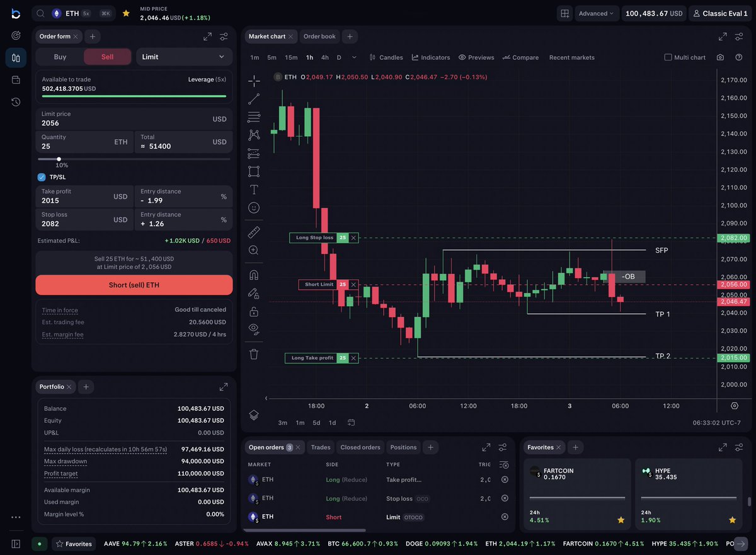This screenshot has width=756, height=555.
Task: Select the Sell side toggle
Action: click(x=108, y=57)
